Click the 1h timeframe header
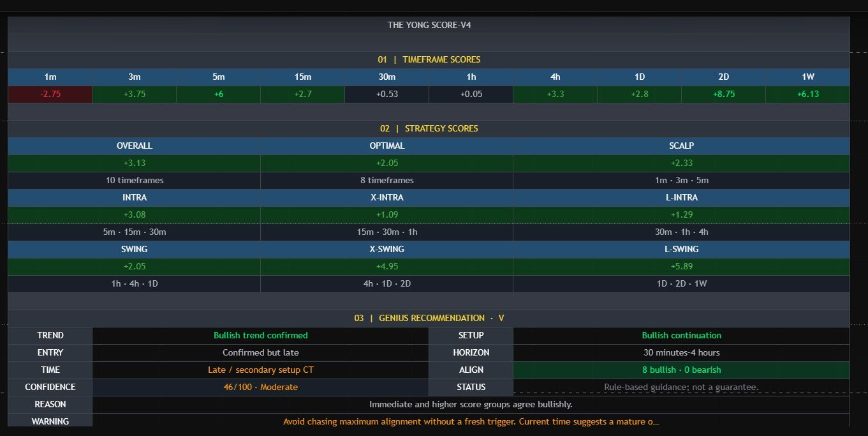The height and width of the screenshot is (436, 868). (x=471, y=77)
